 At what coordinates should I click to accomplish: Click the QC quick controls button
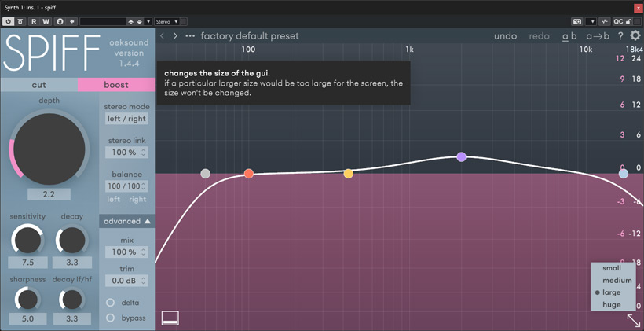618,21
